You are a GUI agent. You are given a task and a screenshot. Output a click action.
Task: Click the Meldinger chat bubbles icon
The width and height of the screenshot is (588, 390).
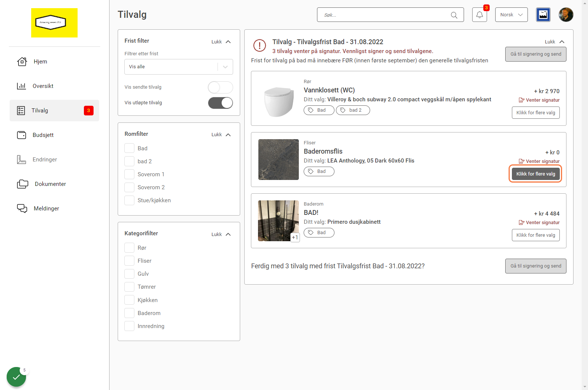[22, 209]
